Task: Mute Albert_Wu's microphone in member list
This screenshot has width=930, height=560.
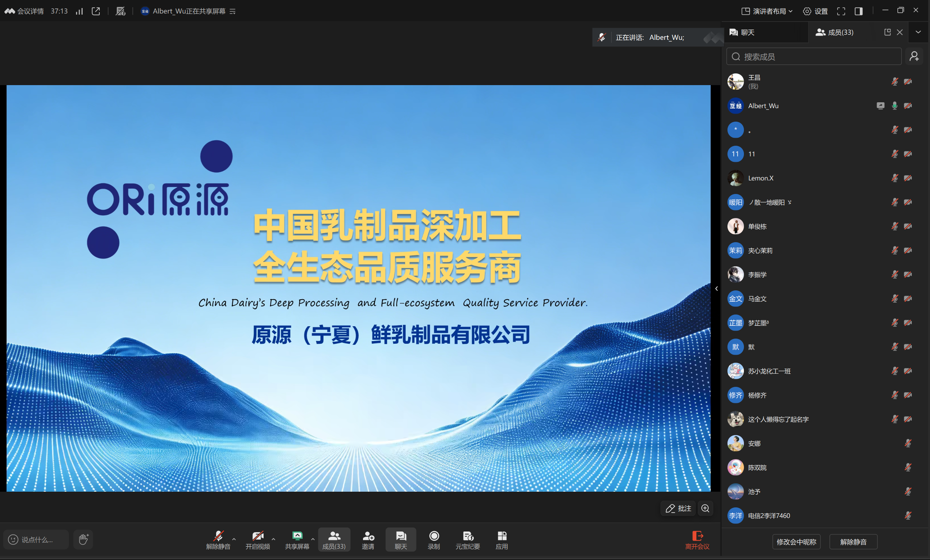Action: (895, 106)
